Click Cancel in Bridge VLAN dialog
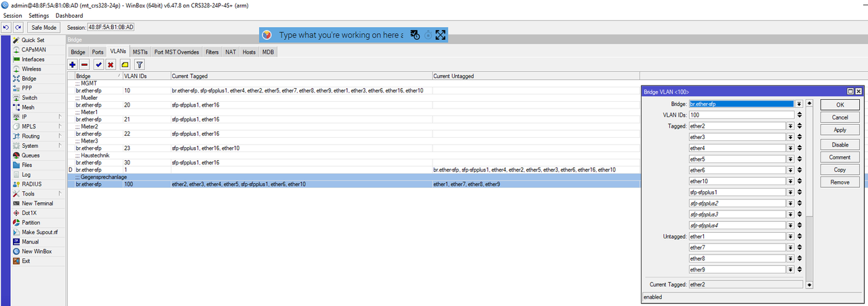The height and width of the screenshot is (306, 868). click(840, 117)
